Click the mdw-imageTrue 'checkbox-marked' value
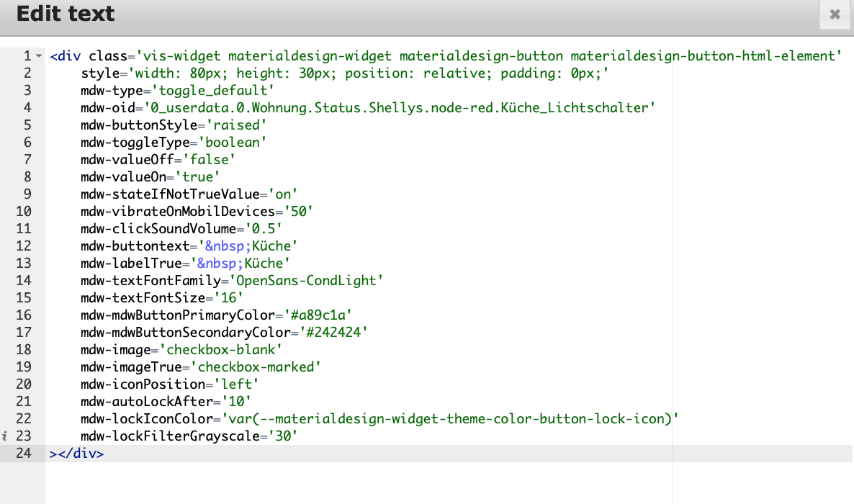This screenshot has width=854, height=504. tap(256, 367)
